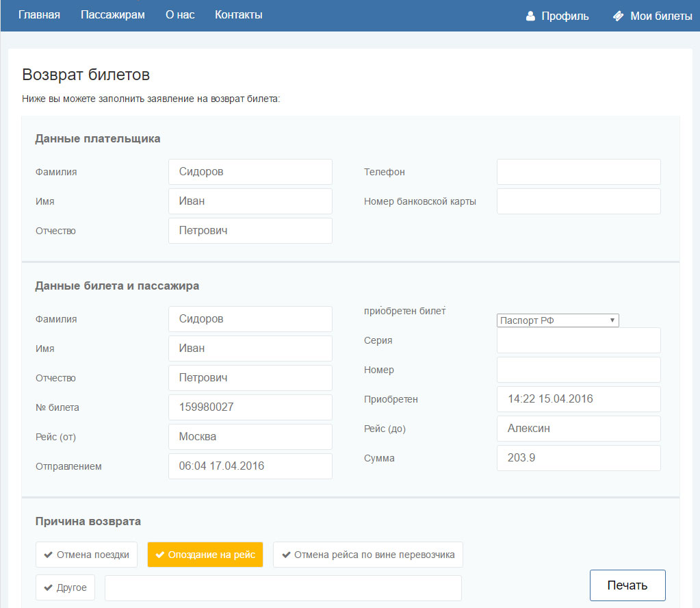Click the Данные плательщика section heading

(x=98, y=139)
